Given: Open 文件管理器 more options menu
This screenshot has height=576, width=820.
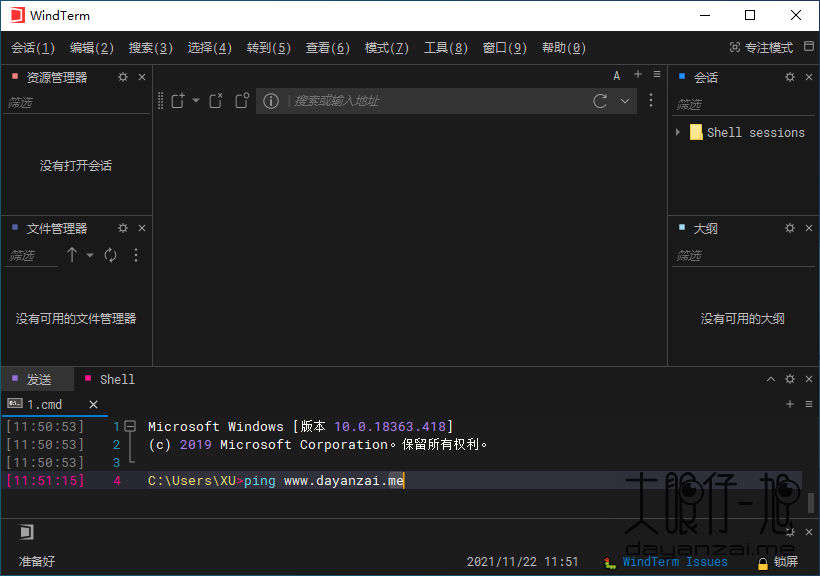Looking at the screenshot, I should (x=136, y=255).
